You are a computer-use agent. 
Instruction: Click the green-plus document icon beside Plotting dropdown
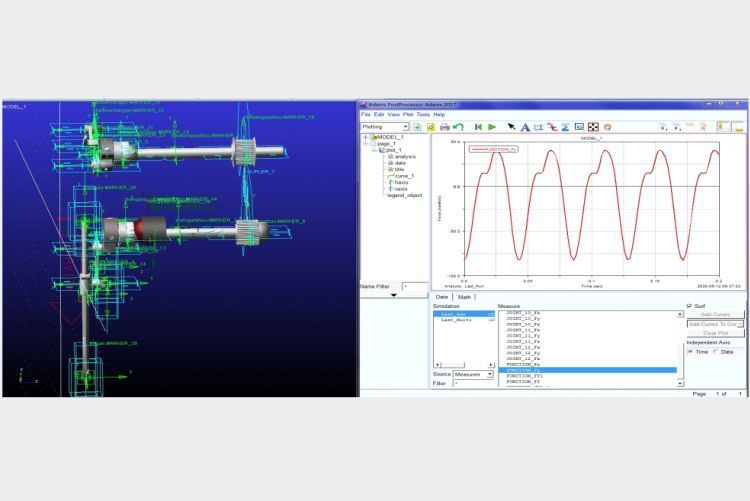(417, 127)
